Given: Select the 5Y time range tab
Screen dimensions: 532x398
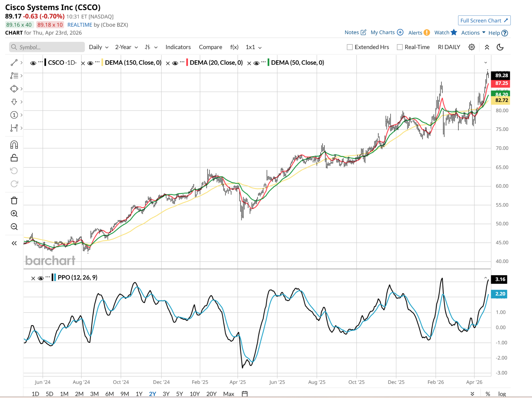Looking at the screenshot, I should coord(179,394).
